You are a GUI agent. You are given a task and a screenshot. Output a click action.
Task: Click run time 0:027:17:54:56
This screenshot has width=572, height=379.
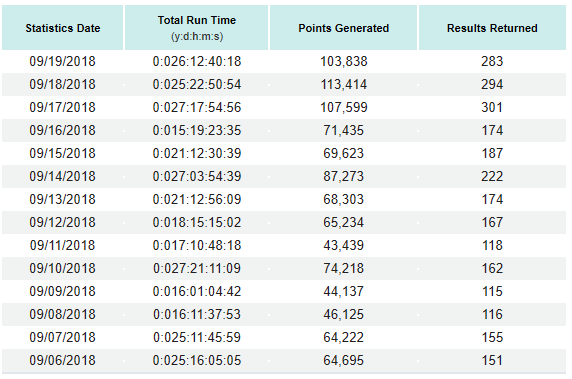click(197, 107)
